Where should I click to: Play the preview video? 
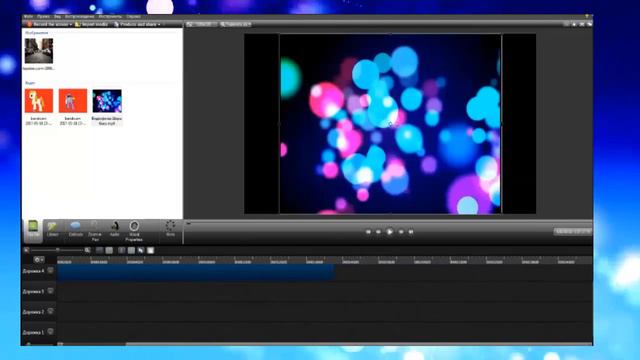pyautogui.click(x=390, y=232)
